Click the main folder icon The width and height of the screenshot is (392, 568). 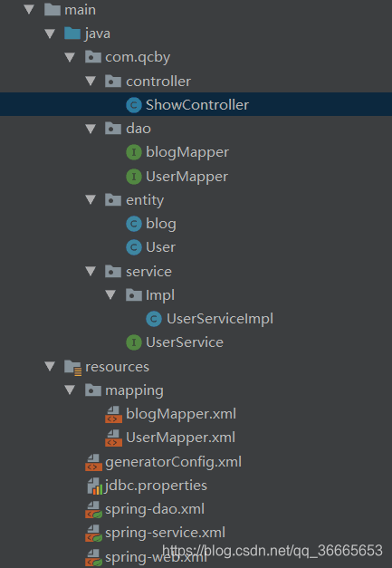tap(53, 9)
